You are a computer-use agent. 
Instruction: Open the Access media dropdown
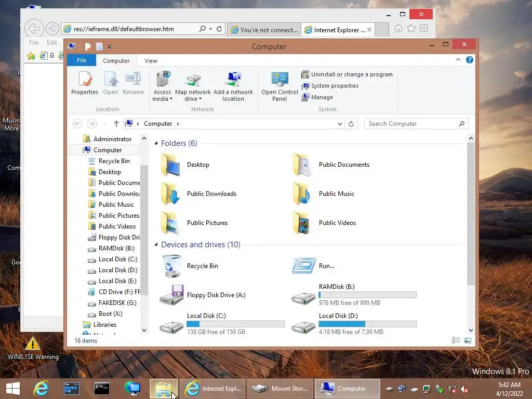pyautogui.click(x=162, y=87)
